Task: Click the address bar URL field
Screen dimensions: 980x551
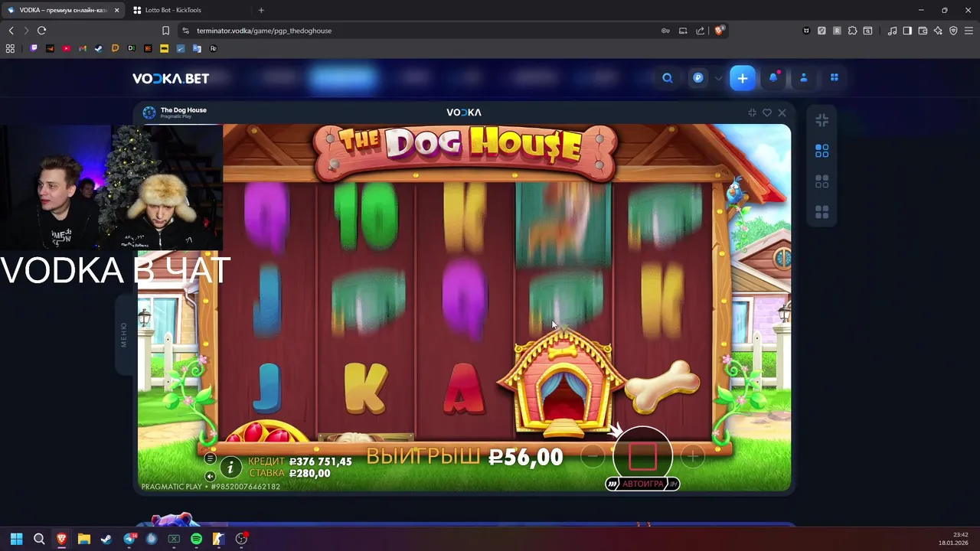Action: (421, 31)
